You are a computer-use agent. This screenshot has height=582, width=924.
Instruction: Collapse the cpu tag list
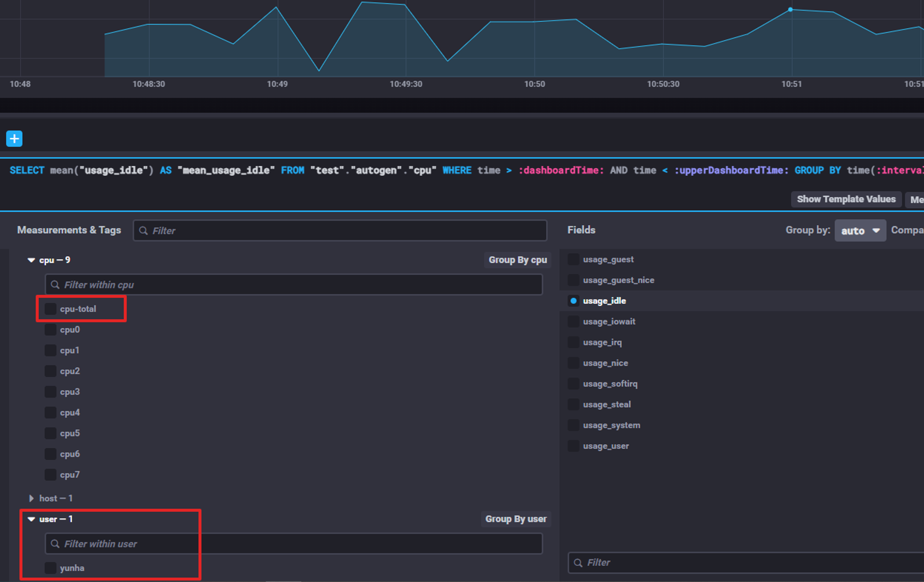(x=31, y=260)
